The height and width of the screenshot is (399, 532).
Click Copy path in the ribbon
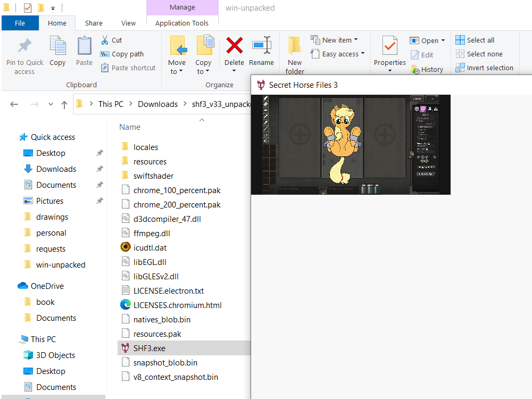(122, 54)
